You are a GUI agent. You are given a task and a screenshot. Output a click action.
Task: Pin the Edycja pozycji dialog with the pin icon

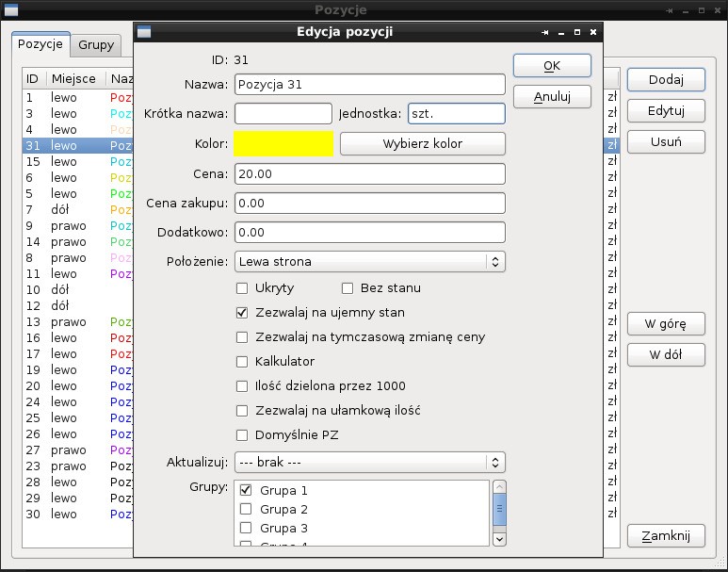545,32
